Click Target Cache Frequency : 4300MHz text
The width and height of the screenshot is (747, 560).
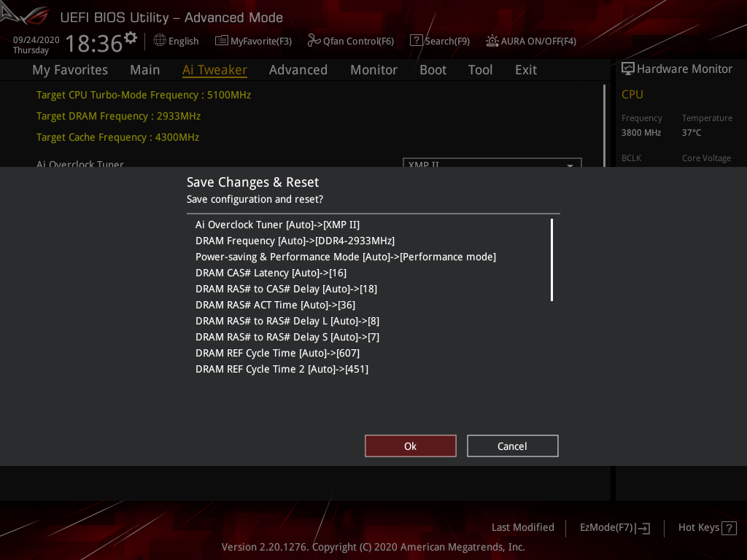(x=117, y=137)
